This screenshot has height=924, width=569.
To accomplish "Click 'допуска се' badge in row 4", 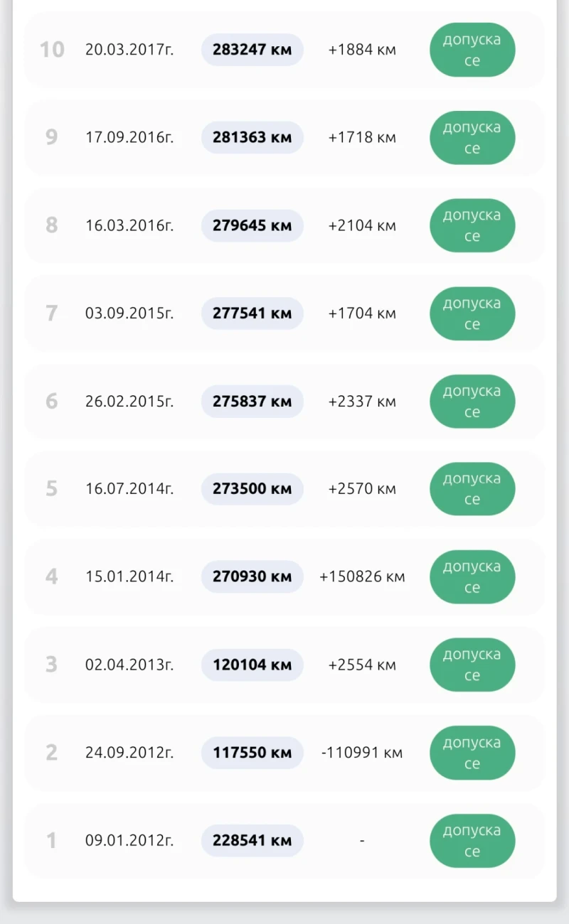I will point(472,576).
